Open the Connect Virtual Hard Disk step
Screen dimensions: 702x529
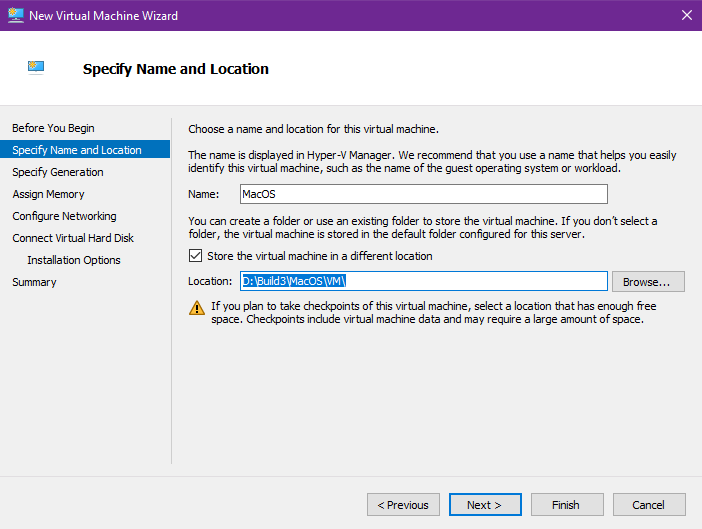[x=73, y=238]
